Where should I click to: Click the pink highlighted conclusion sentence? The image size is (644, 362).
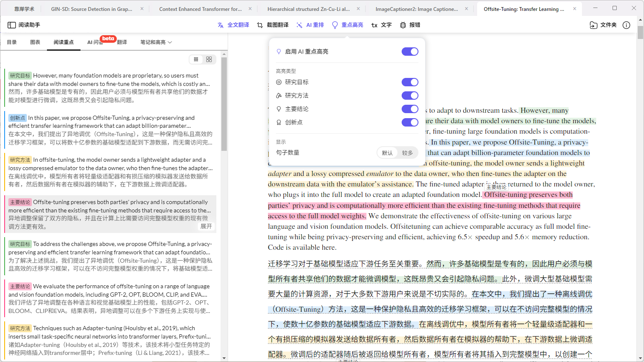pos(424,205)
